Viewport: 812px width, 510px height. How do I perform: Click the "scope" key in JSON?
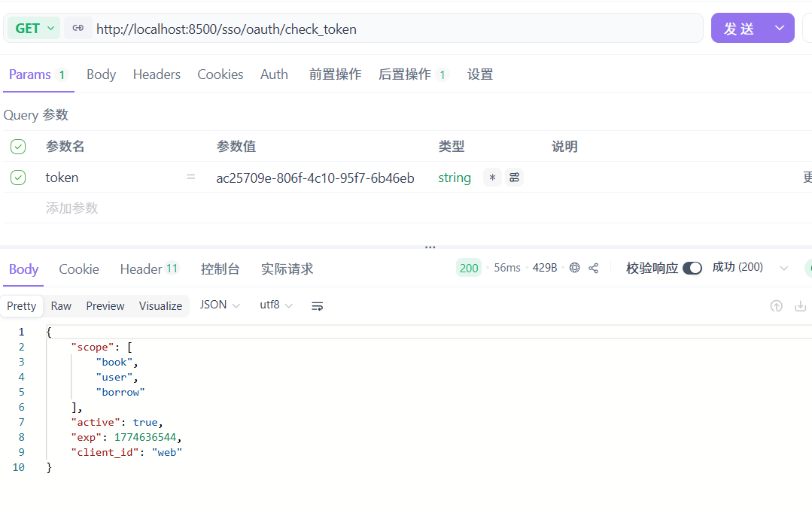point(92,347)
